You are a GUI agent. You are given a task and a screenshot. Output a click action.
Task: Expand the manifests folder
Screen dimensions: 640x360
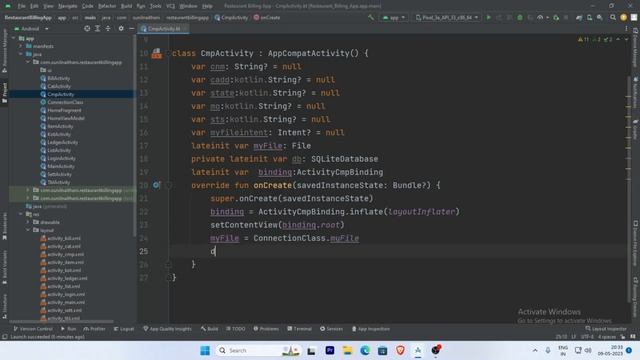point(21,46)
